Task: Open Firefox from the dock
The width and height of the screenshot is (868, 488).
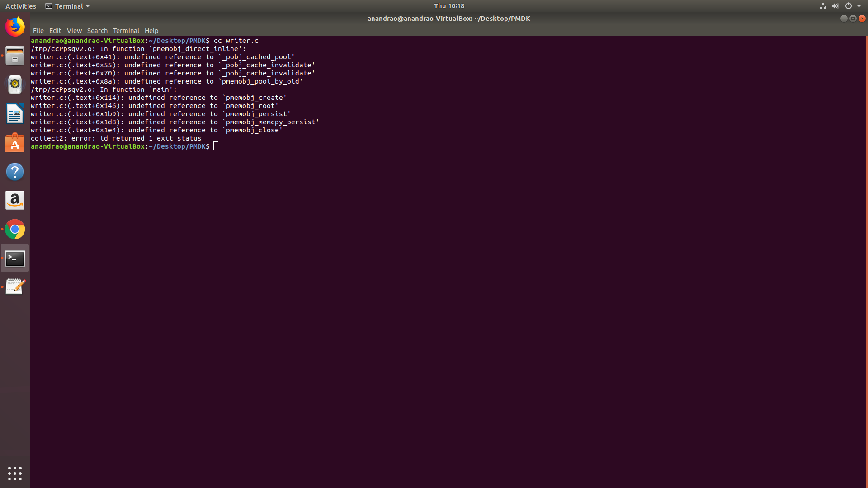Action: (x=15, y=26)
